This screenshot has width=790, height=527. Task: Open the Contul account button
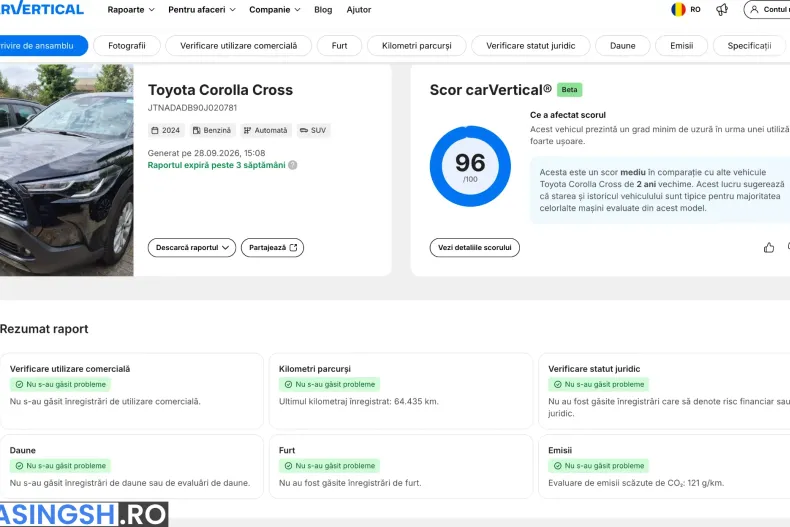pyautogui.click(x=767, y=10)
